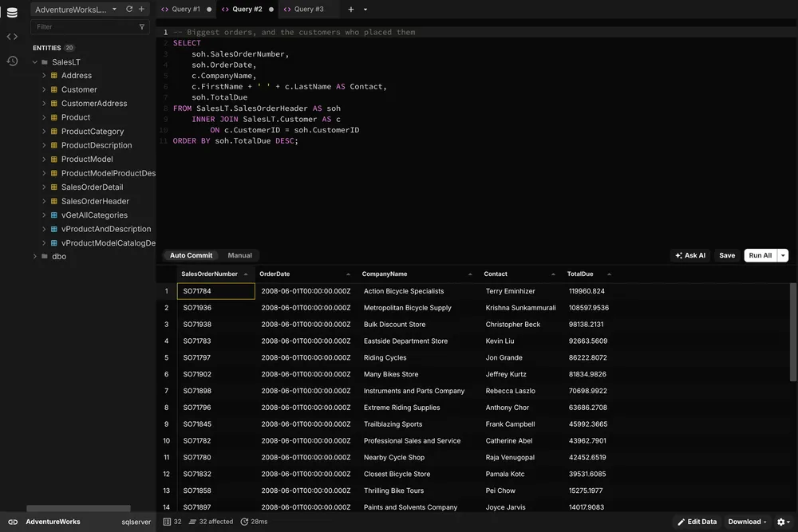Open results settings gear menu
The height and width of the screenshot is (532, 798).
click(784, 522)
